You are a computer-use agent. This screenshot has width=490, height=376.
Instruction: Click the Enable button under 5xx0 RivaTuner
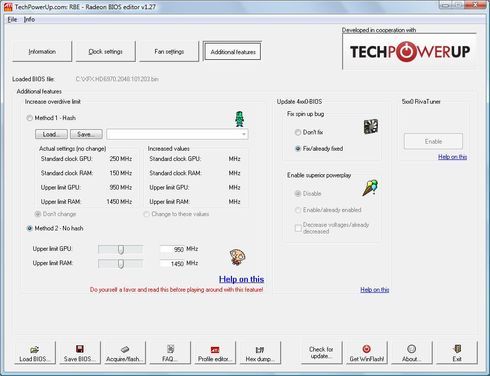pos(433,141)
